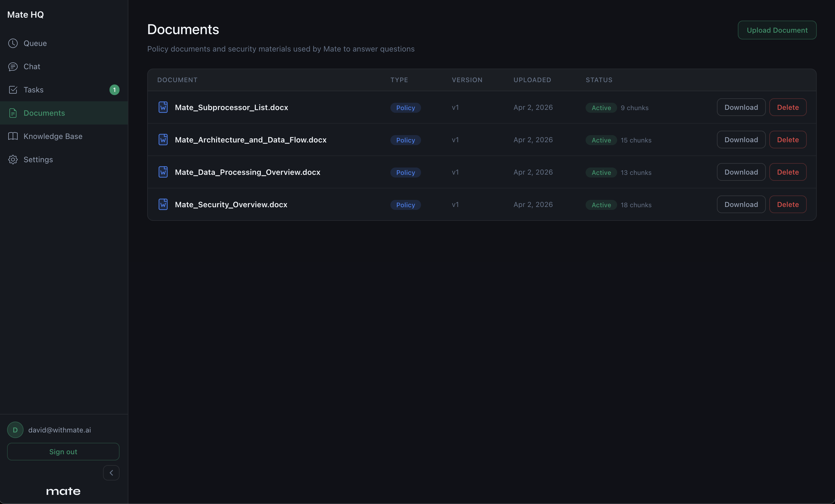
Task: Click the Word icon for Mate_Data_Processing_Overview.docx
Action: coord(163,172)
